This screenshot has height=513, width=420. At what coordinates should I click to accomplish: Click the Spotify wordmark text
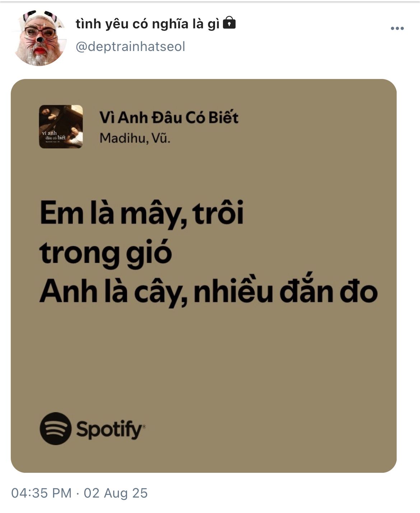pyautogui.click(x=109, y=429)
